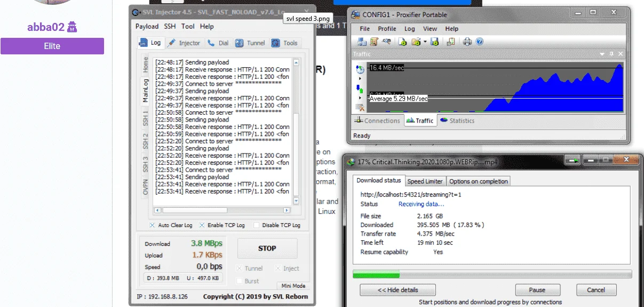Switch to Proxifier Statistics tab
The height and width of the screenshot is (307, 644).
click(457, 120)
